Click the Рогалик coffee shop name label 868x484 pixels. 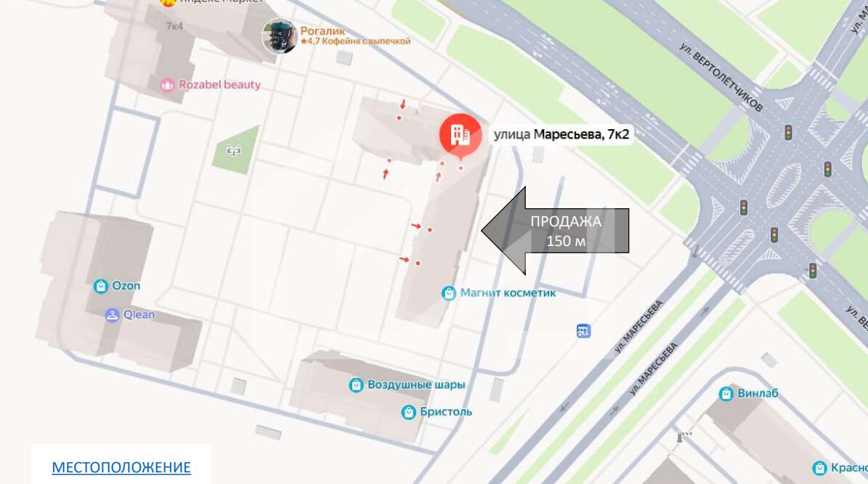[x=323, y=31]
